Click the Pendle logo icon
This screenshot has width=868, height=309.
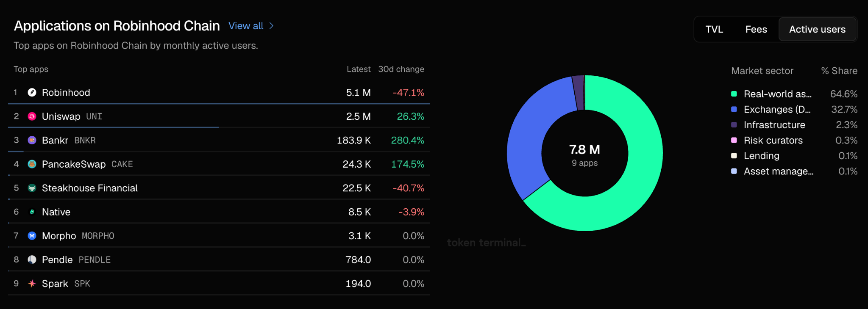point(32,259)
